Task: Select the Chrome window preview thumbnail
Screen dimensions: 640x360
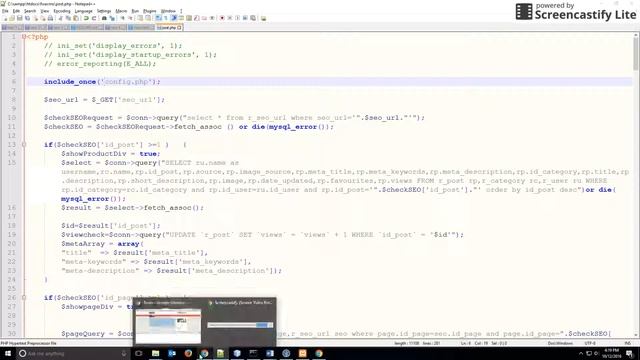Action: click(168, 326)
